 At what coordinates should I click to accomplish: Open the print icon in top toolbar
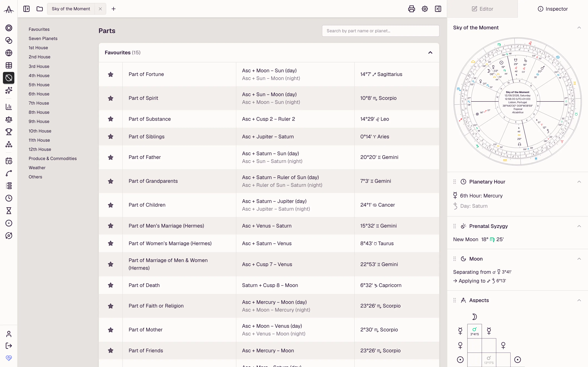411,9
